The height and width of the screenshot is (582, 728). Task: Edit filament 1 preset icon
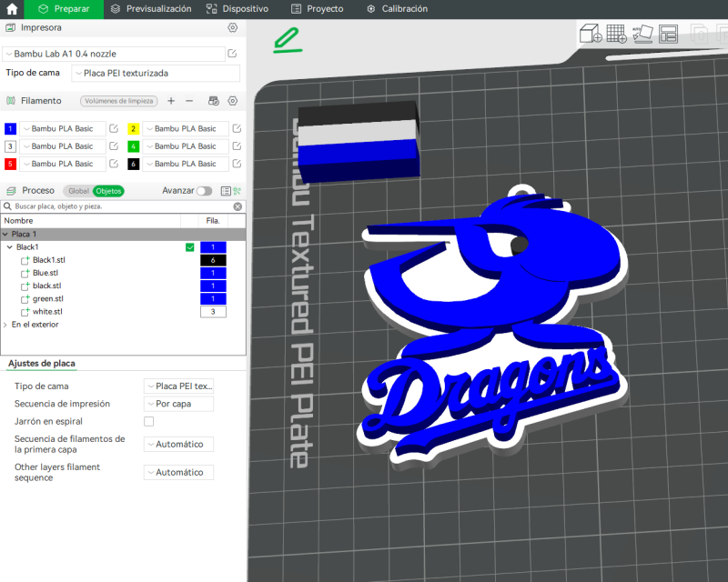114,128
